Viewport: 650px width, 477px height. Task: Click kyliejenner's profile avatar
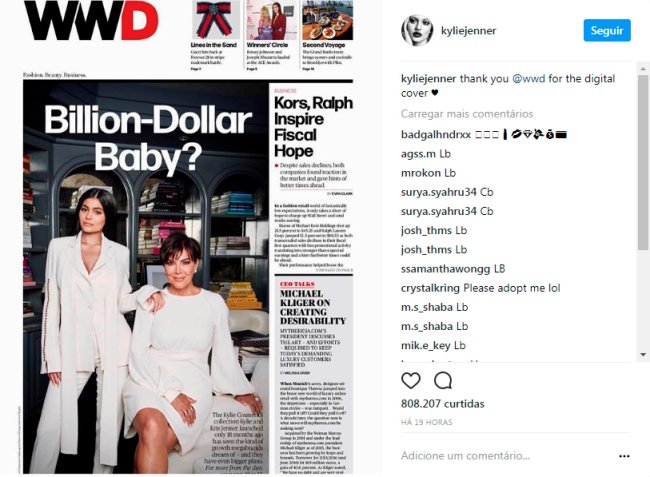coord(417,30)
